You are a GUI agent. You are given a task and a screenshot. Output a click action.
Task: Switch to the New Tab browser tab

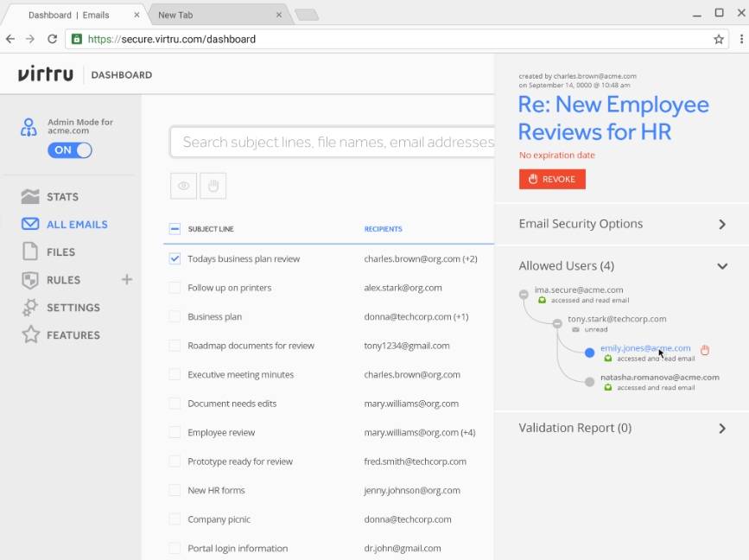[x=219, y=15]
